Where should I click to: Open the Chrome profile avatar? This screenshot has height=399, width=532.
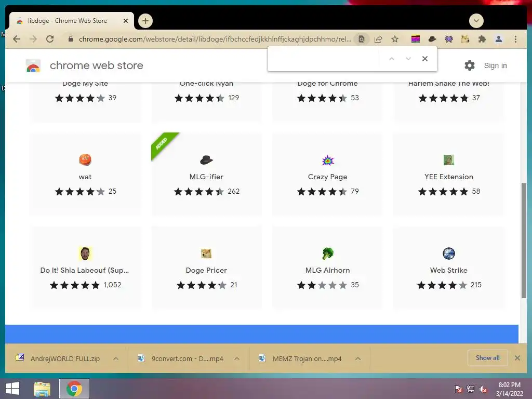tap(499, 39)
